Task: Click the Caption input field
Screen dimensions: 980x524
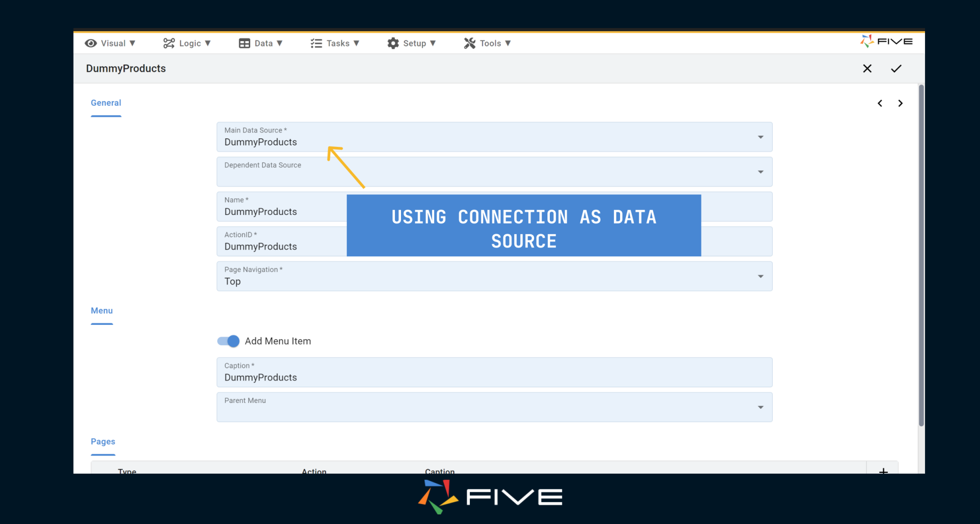Action: [x=494, y=377]
